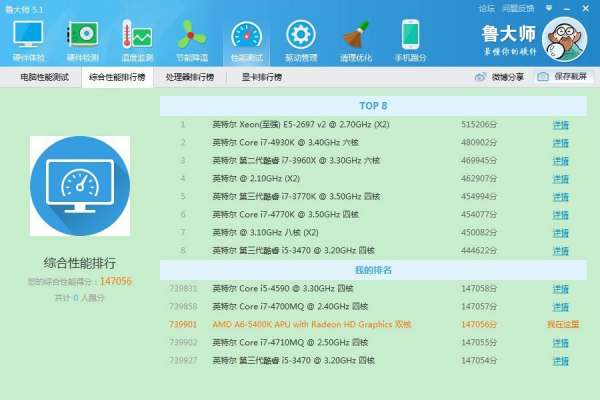This screenshot has height=400, width=600.
Task: Open the 手机跑分 phone icon
Action: click(410, 34)
